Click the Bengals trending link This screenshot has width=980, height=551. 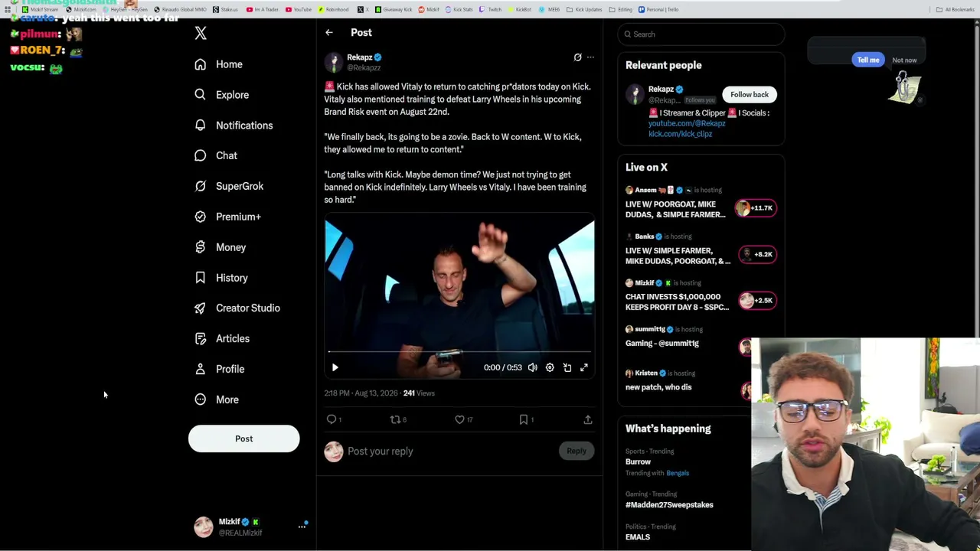[678, 473]
